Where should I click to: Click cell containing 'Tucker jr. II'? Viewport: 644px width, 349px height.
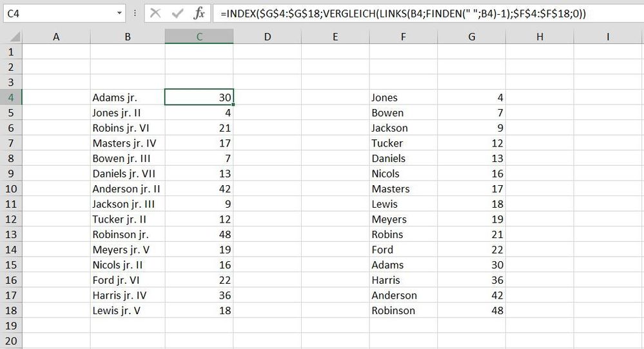pyautogui.click(x=128, y=219)
